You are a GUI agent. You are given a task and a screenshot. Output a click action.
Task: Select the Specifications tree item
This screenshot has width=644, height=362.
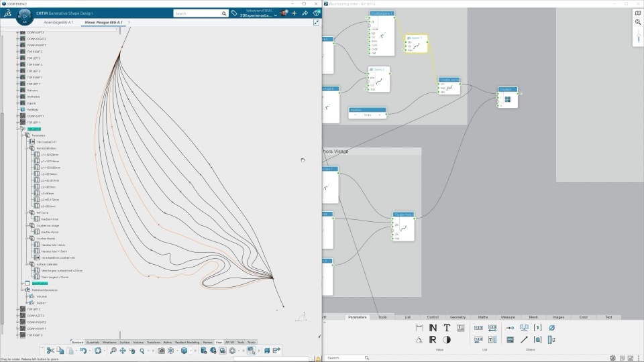click(40, 283)
